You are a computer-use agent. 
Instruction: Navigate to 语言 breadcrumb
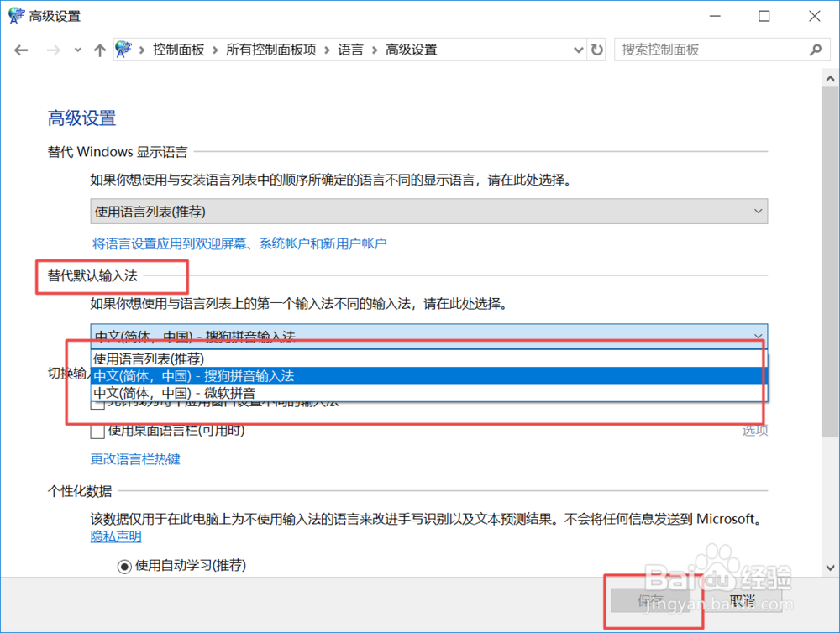(x=350, y=50)
